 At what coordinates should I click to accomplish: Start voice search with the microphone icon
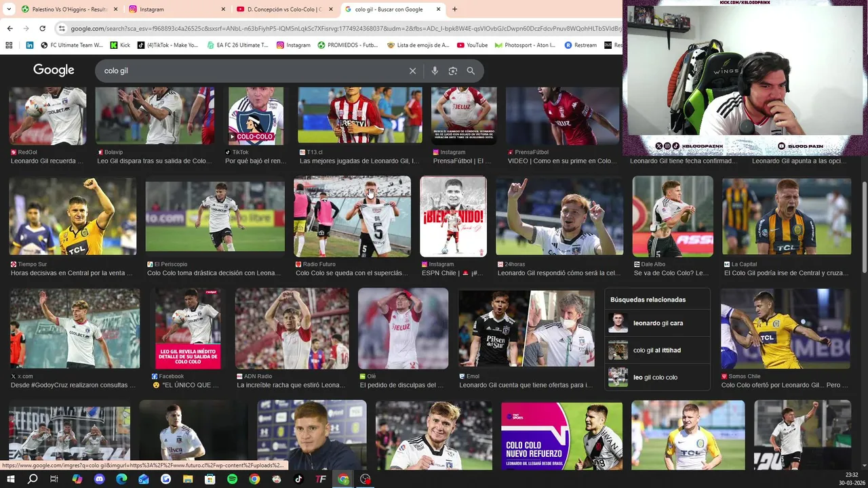point(435,70)
